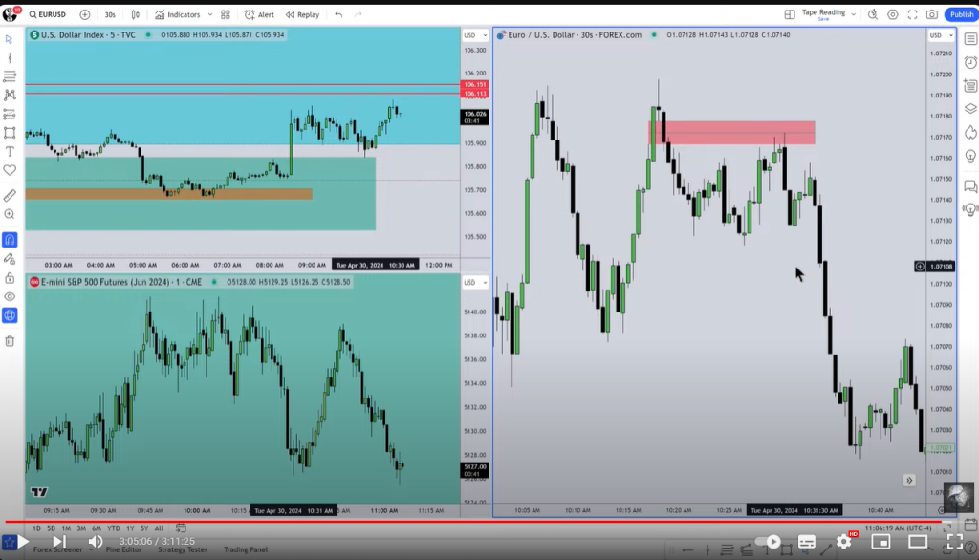Open the chats panel
The width and height of the screenshot is (979, 560).
point(970,186)
